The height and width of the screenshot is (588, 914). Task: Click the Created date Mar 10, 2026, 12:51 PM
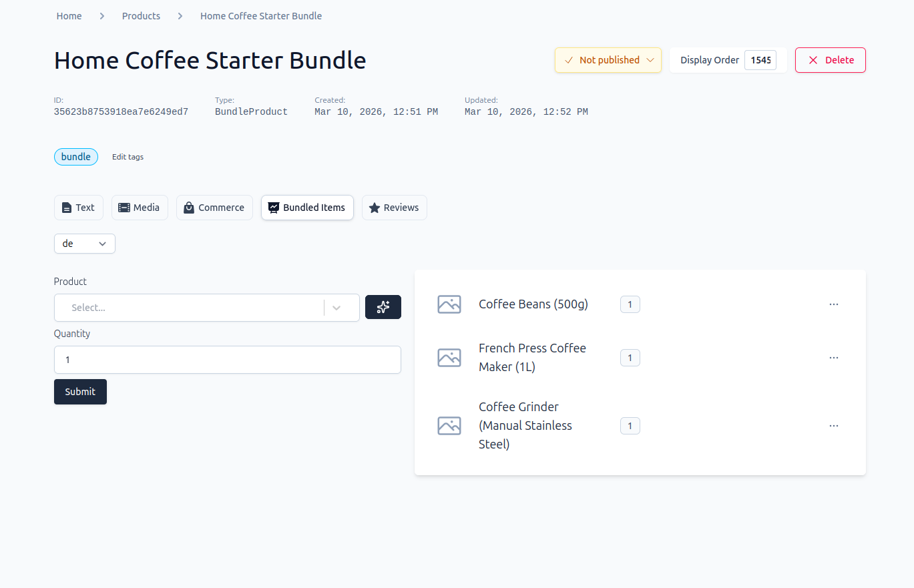point(377,112)
